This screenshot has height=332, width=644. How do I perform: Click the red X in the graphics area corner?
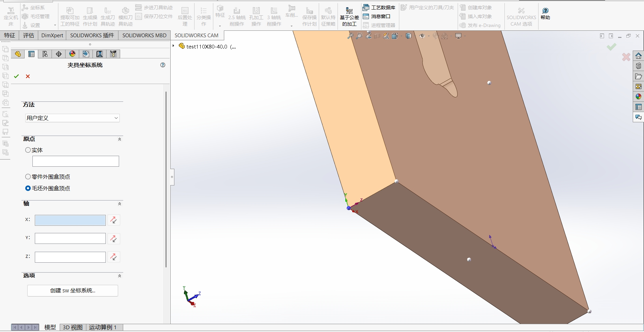(626, 57)
